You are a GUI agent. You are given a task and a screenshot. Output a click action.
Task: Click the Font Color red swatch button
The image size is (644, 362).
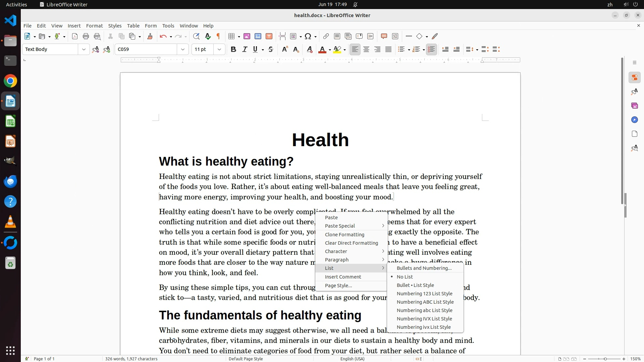coord(322,50)
